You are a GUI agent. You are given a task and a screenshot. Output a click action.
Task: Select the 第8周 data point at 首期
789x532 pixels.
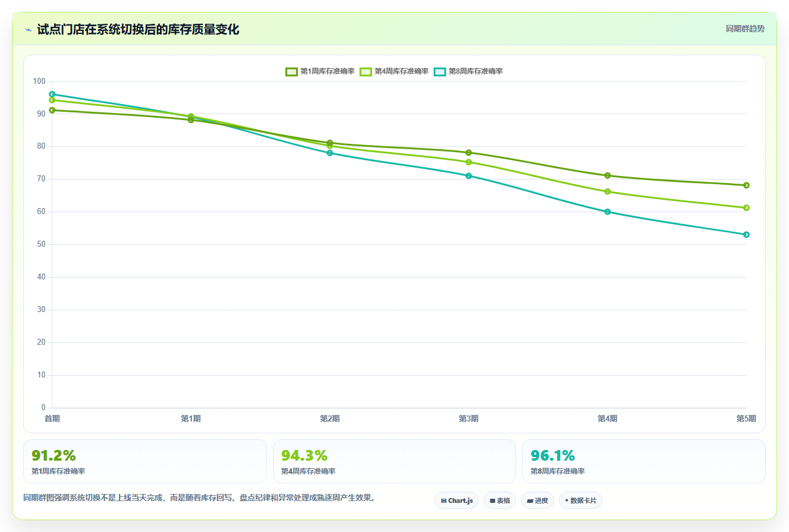52,94
